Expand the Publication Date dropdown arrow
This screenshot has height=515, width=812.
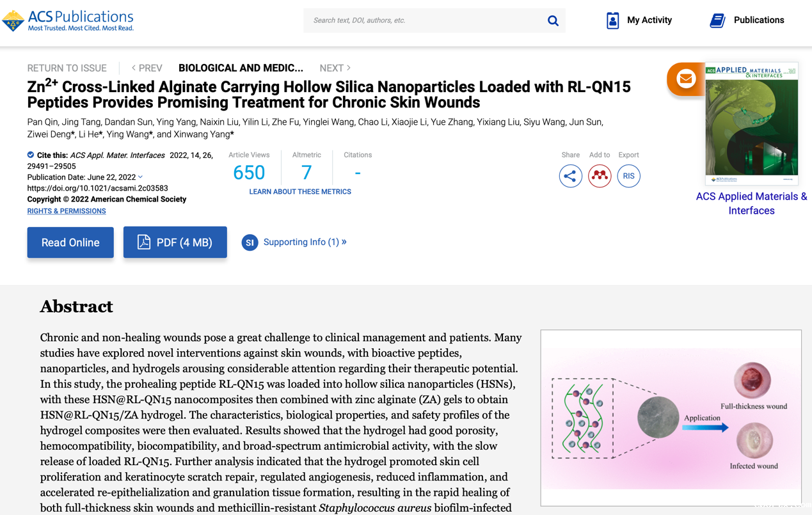pyautogui.click(x=141, y=177)
